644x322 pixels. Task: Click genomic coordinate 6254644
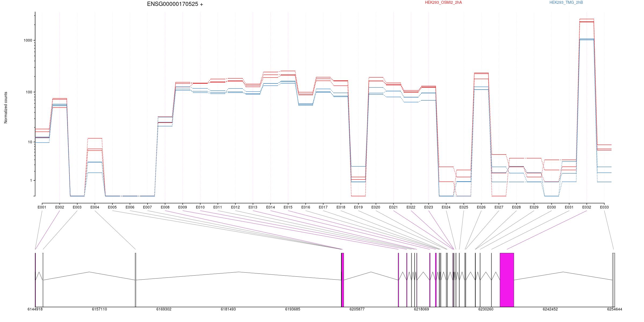pos(615,309)
